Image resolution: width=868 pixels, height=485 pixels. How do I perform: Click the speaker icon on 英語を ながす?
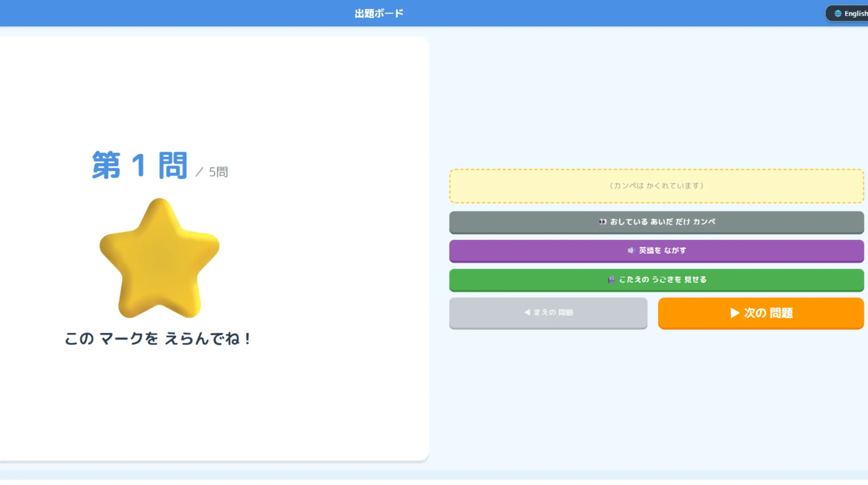(631, 250)
